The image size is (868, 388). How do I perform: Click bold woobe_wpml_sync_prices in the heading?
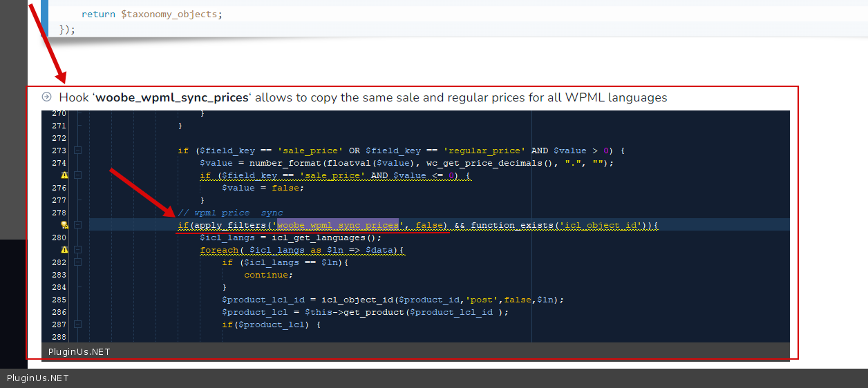[x=171, y=97]
